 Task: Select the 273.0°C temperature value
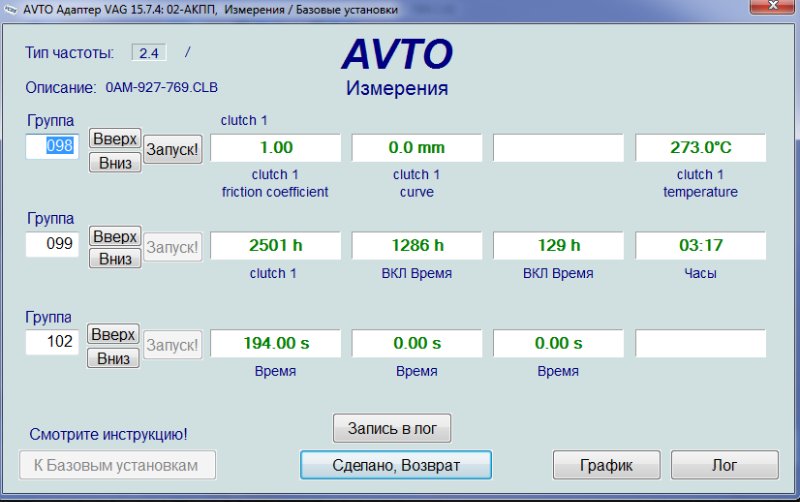pos(701,148)
